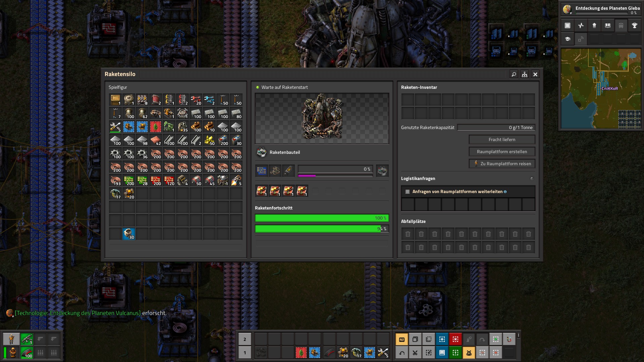The height and width of the screenshot is (362, 644).
Task: Click the rocket part crafting progress bar
Action: tap(335, 169)
